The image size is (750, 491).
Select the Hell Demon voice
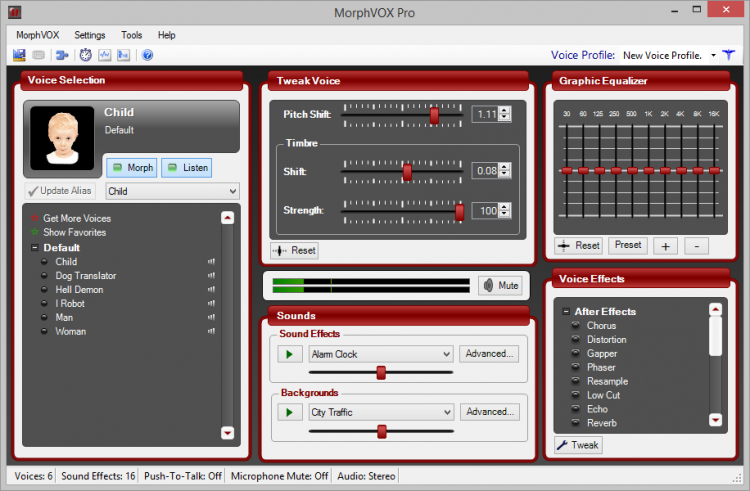(79, 290)
